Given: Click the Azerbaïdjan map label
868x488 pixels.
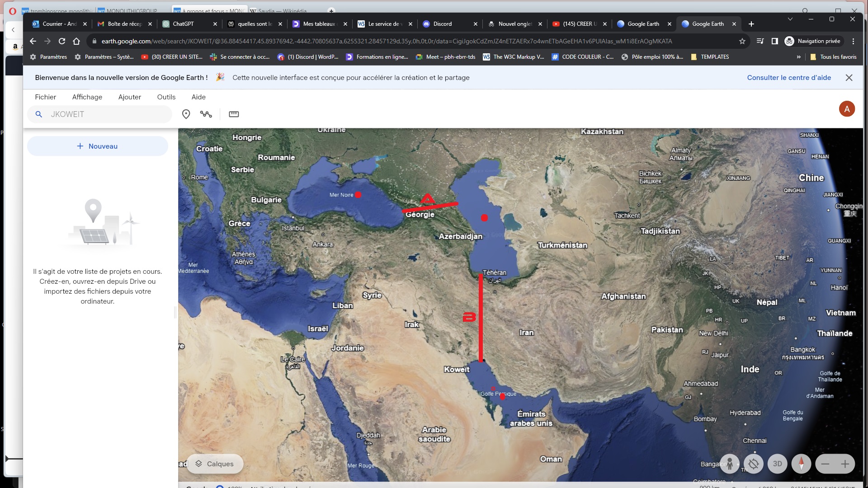Looking at the screenshot, I should pyautogui.click(x=461, y=236).
